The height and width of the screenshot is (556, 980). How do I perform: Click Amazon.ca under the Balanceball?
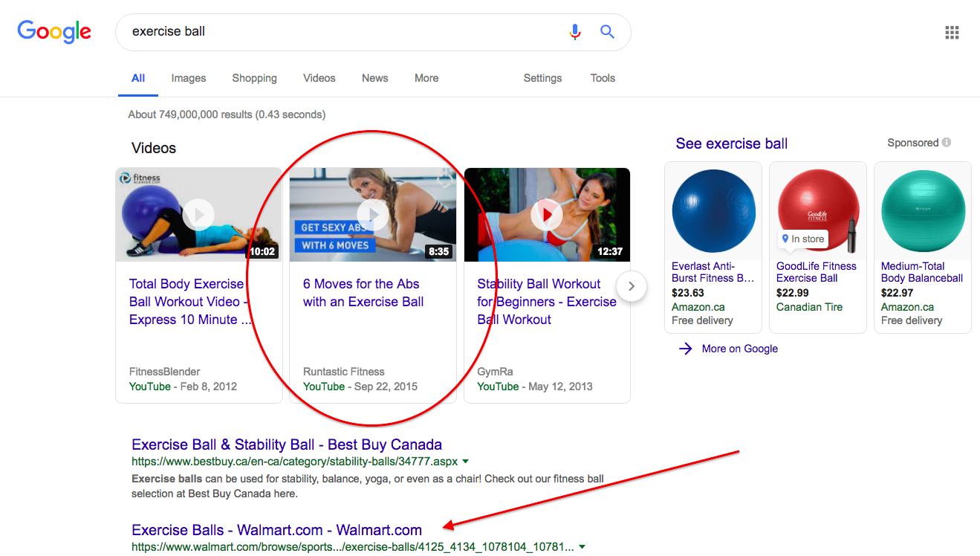coord(908,307)
